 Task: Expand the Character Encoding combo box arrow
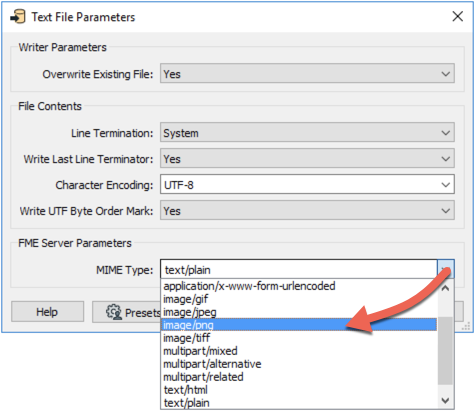click(x=445, y=185)
